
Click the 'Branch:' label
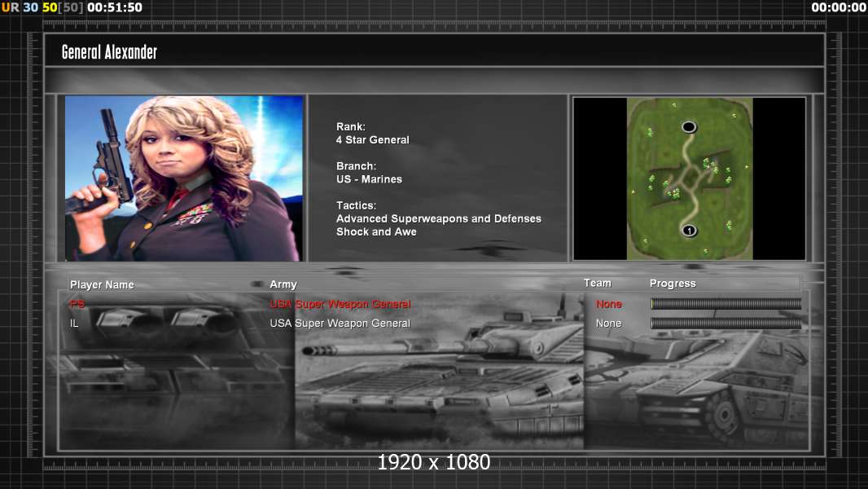(356, 166)
